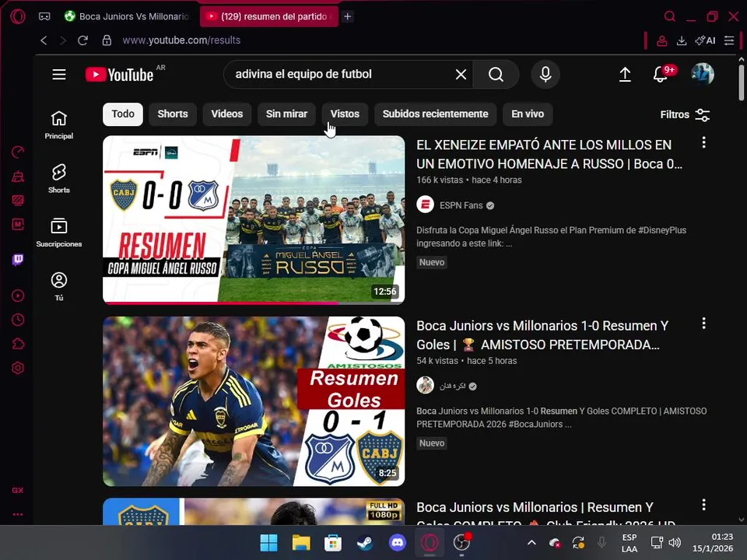Image resolution: width=747 pixels, height=560 pixels.
Task: Open the YouTube account avatar menu
Action: coord(702,75)
